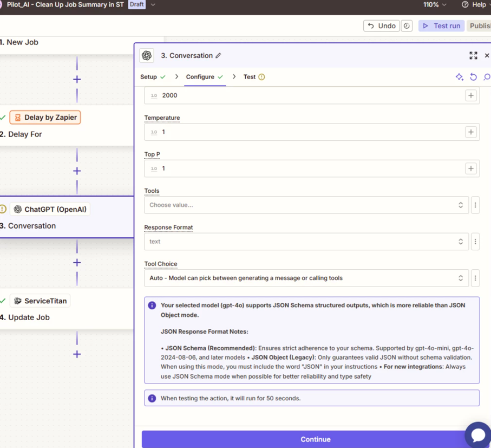
Task: Click the info icon in the gpt-4o notice
Action: click(x=152, y=305)
